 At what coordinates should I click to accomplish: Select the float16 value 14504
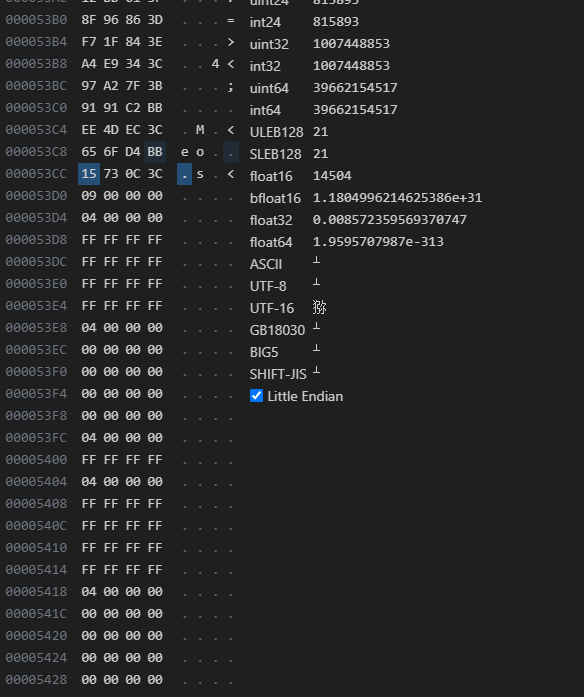[x=332, y=176]
